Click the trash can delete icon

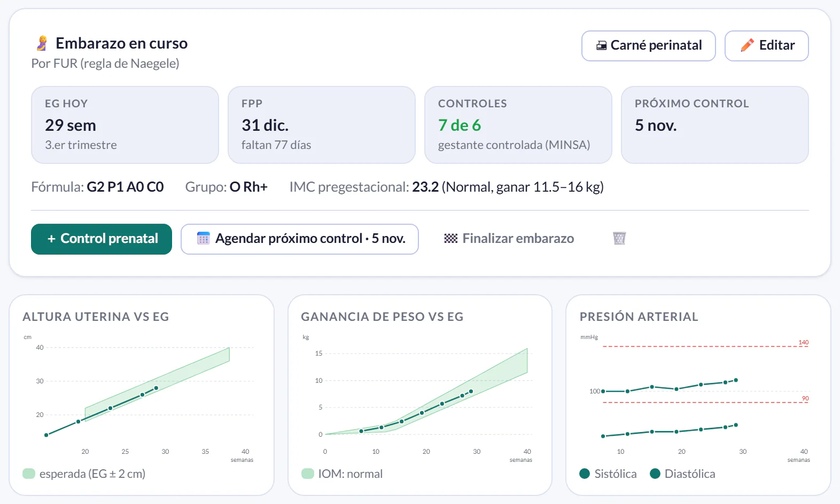pyautogui.click(x=619, y=238)
